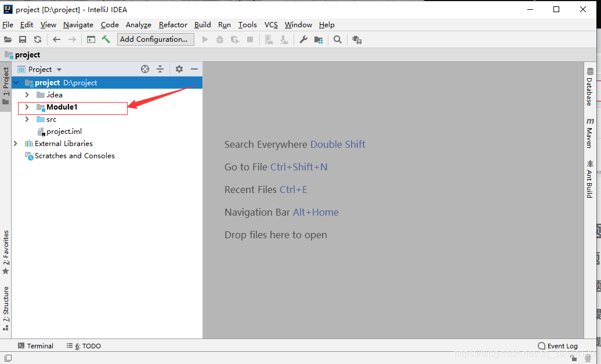Open the Build menu

(x=202, y=24)
